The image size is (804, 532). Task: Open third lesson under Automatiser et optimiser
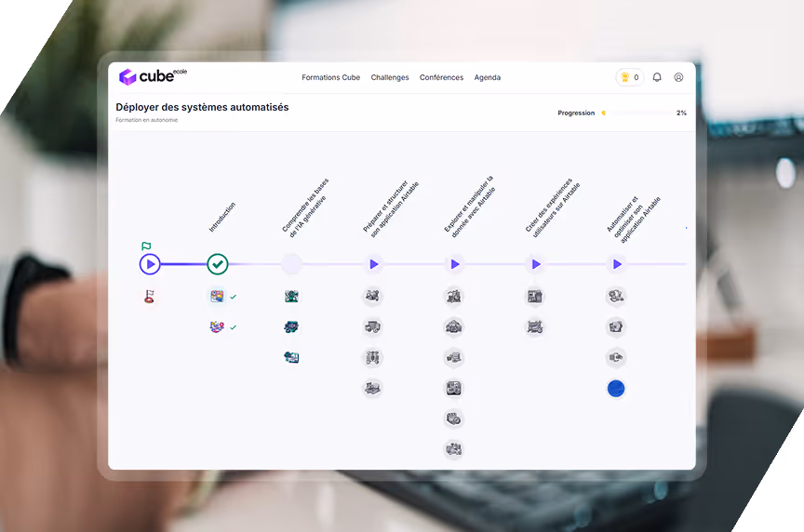pos(616,358)
